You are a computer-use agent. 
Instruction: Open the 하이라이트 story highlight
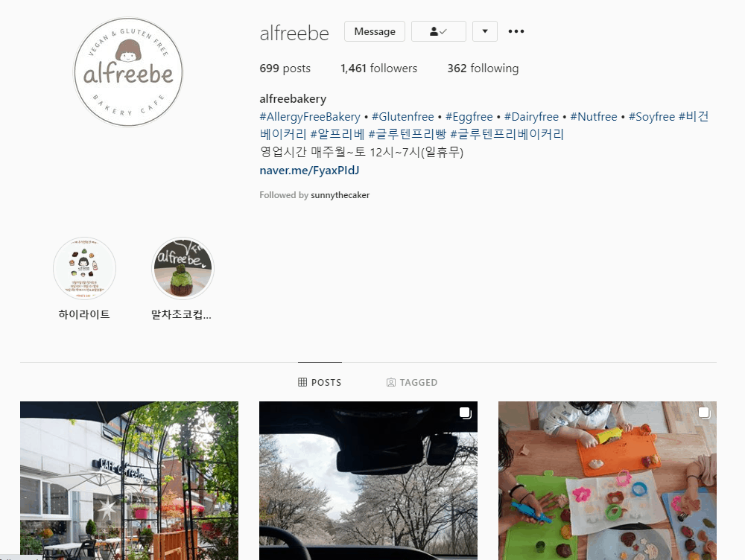pos(85,269)
